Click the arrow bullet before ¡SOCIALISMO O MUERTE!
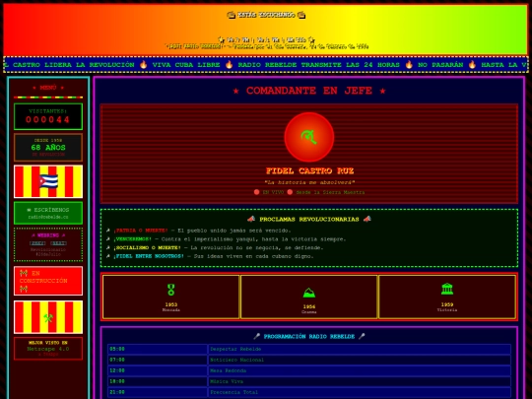 [x=108, y=247]
